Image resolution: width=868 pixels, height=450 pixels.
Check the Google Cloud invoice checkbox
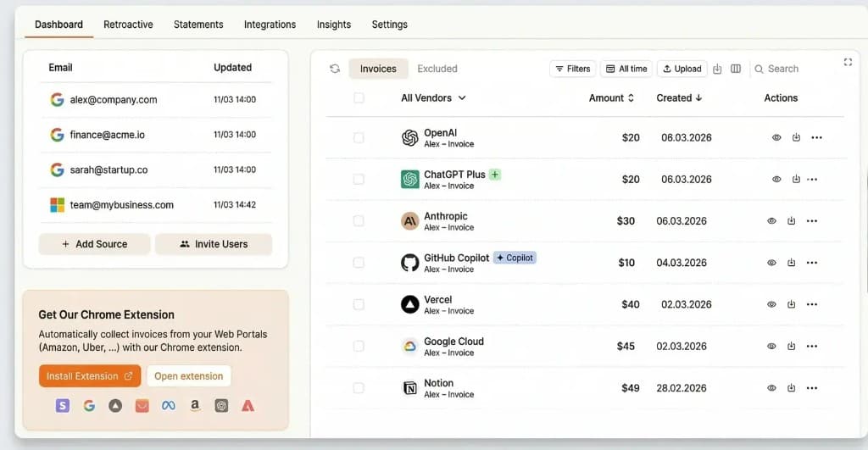359,346
